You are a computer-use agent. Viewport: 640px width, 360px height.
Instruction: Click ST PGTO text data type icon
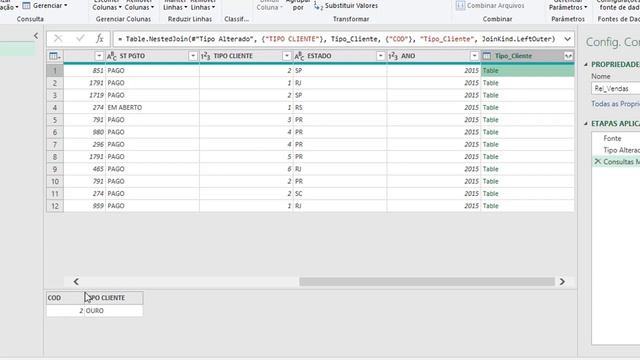pyautogui.click(x=112, y=56)
